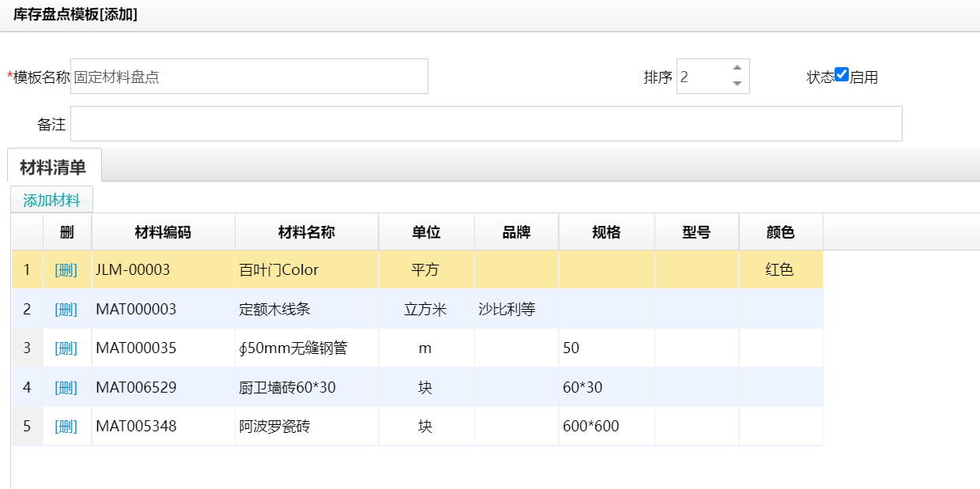The height and width of the screenshot is (489, 980).
Task: Delete row 3 无缝钢管 via [删]
Action: [66, 348]
